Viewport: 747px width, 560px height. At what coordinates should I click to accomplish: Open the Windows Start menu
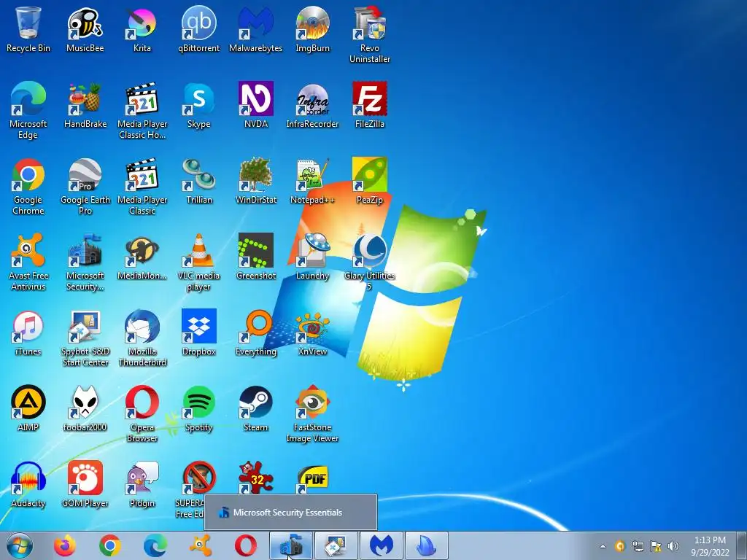click(20, 545)
